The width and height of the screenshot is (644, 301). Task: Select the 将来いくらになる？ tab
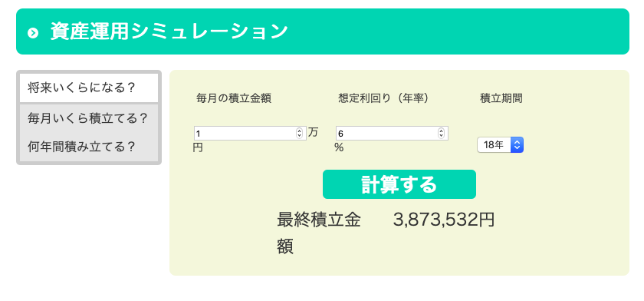(x=89, y=88)
